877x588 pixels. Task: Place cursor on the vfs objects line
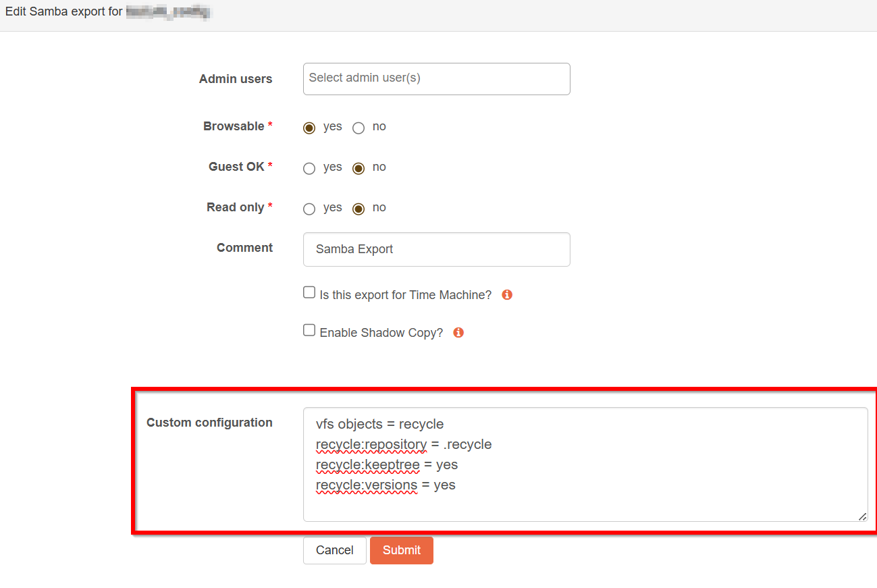point(379,424)
